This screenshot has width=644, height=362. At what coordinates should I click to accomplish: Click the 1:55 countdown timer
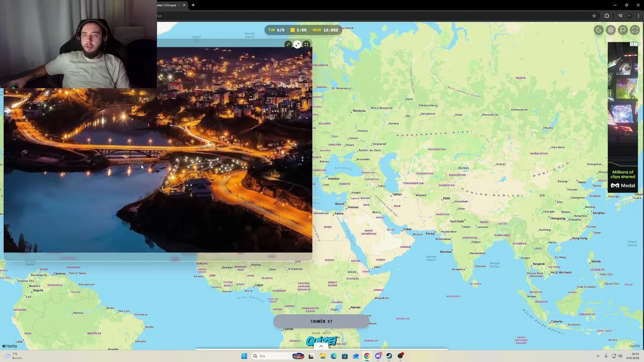click(x=298, y=30)
